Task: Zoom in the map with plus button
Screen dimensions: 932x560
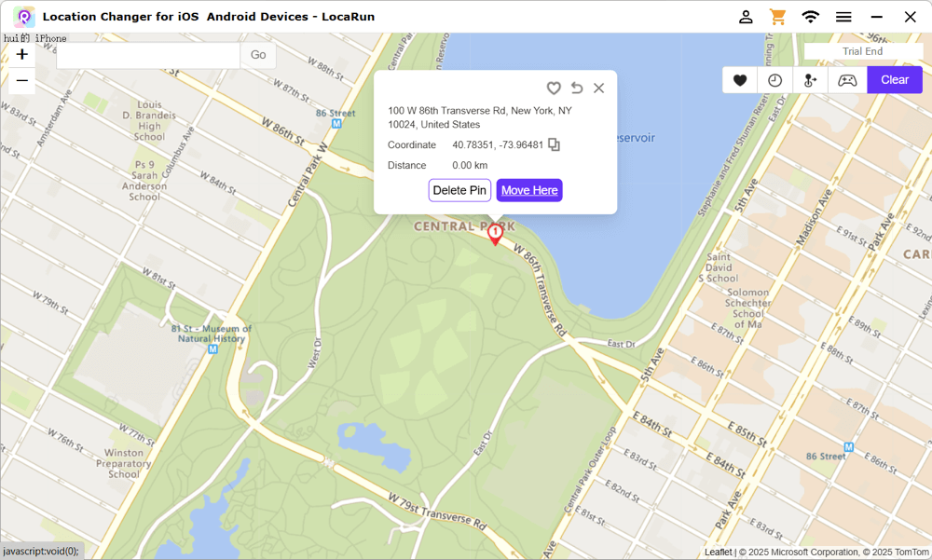Action: pyautogui.click(x=22, y=55)
